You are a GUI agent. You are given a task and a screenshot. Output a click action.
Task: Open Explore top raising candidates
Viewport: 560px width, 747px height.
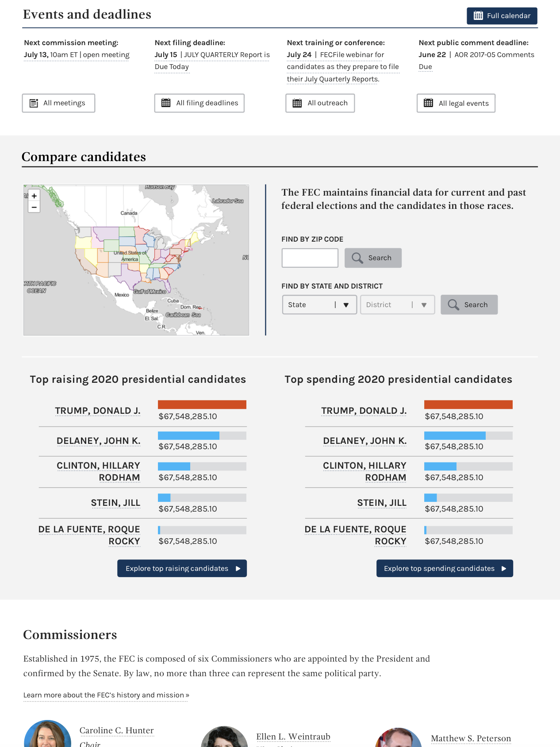pos(182,568)
